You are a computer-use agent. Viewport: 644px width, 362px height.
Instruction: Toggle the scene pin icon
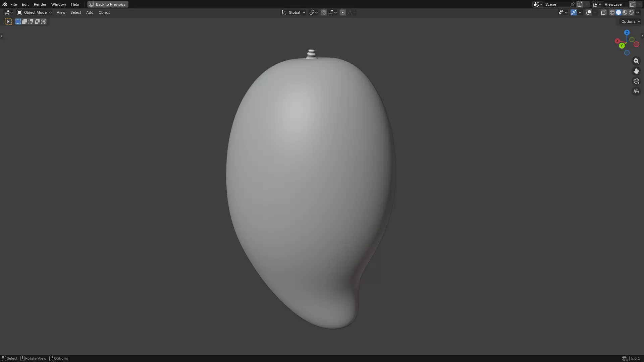point(573,4)
